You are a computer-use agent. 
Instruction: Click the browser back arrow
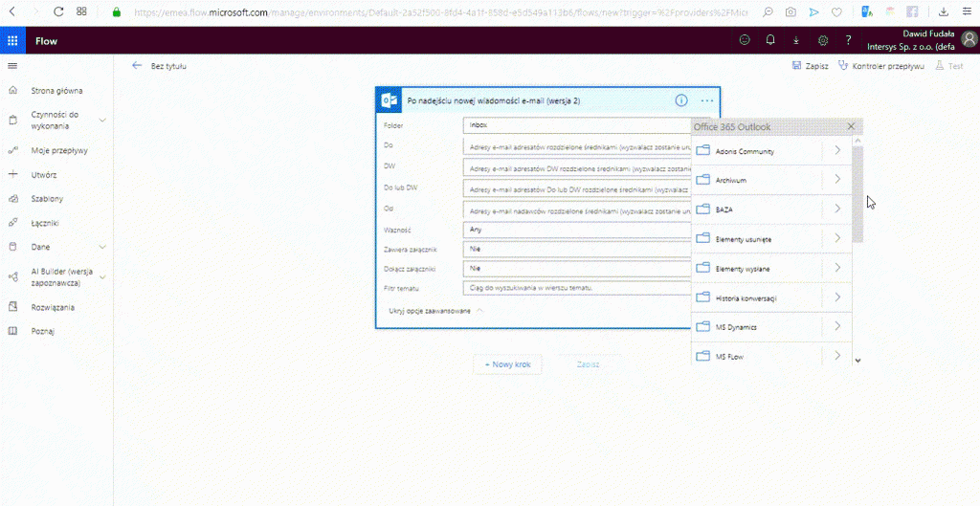coord(11,11)
